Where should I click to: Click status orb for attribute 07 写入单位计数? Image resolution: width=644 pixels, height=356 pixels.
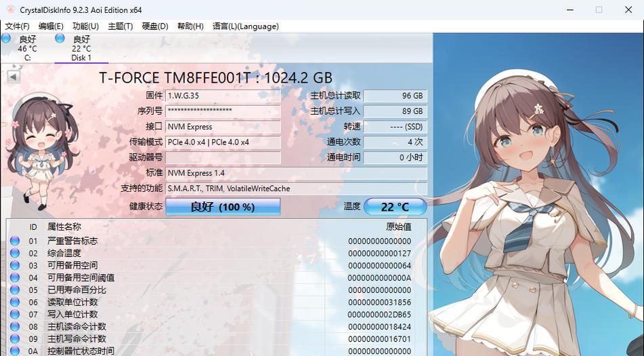15,314
